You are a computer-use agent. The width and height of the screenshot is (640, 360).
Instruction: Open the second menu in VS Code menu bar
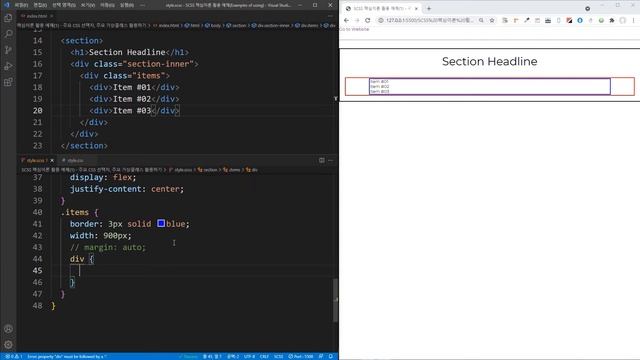click(40, 5)
